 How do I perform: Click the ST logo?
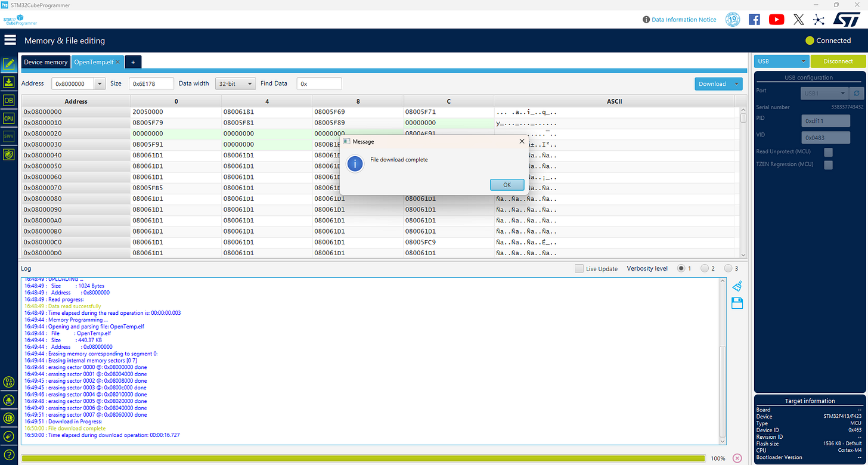coord(847,19)
